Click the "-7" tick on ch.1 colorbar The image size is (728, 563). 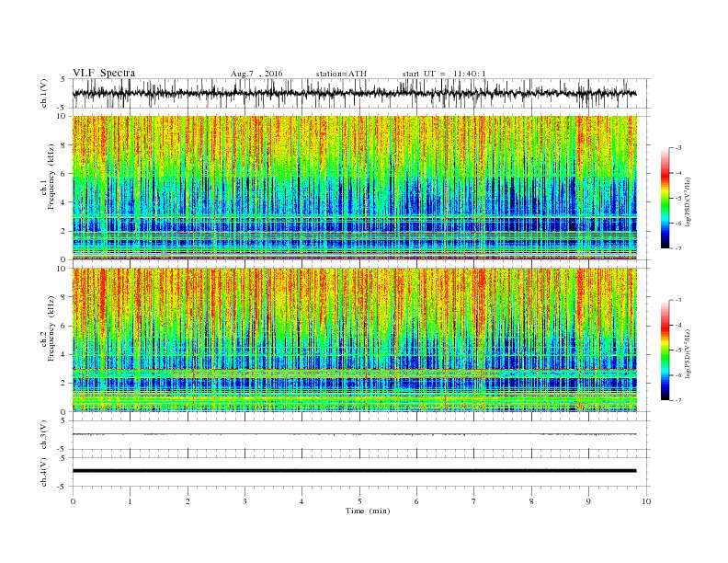pyautogui.click(x=677, y=248)
